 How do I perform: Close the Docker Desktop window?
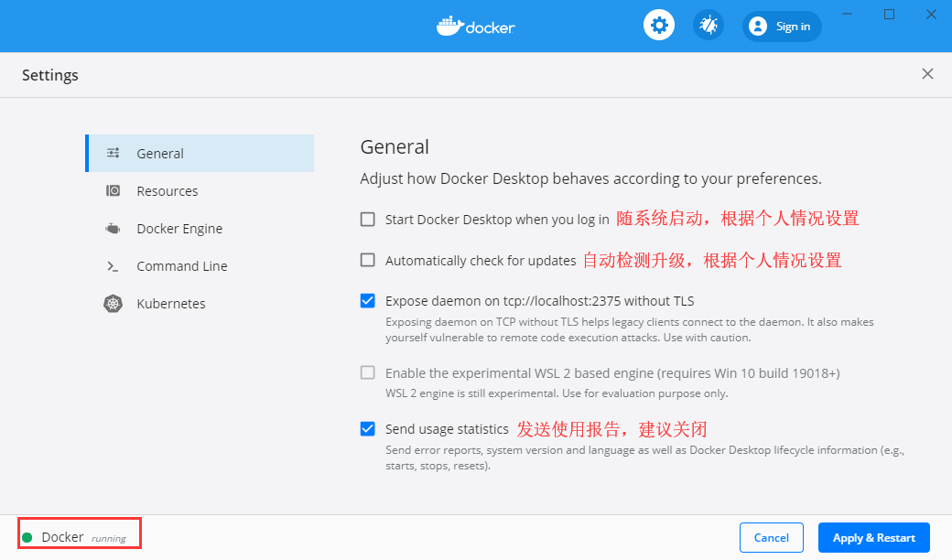[931, 14]
